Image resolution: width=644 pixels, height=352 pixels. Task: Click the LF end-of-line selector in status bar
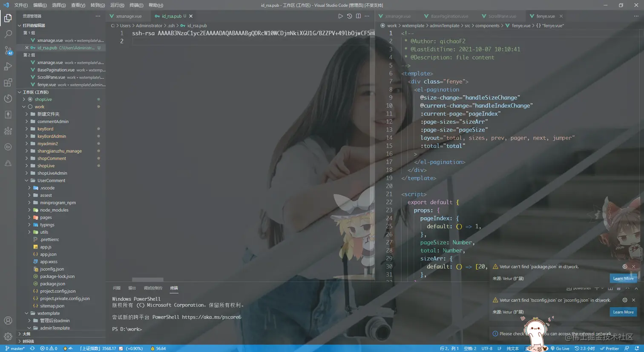[500, 348]
